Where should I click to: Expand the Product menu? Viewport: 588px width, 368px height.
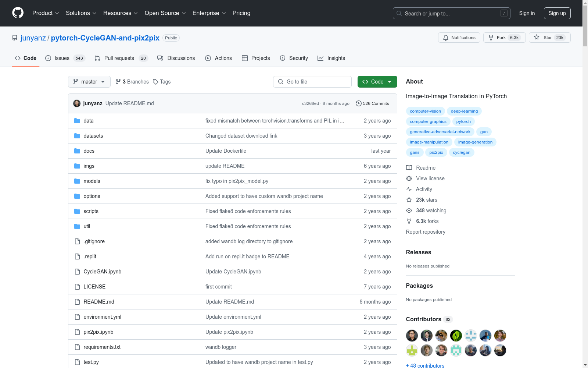46,13
